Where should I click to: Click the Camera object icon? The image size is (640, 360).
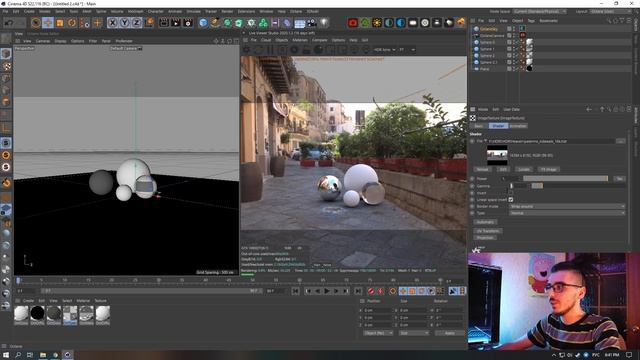312,23
